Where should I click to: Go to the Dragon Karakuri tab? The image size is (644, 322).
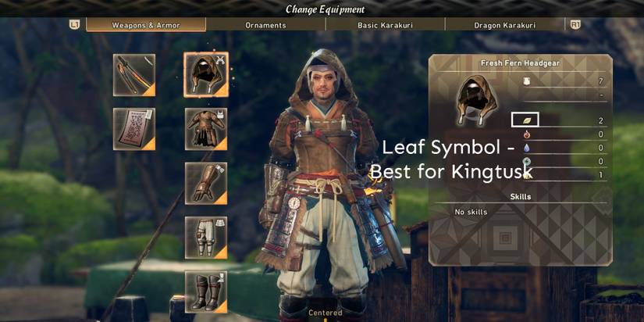(505, 25)
